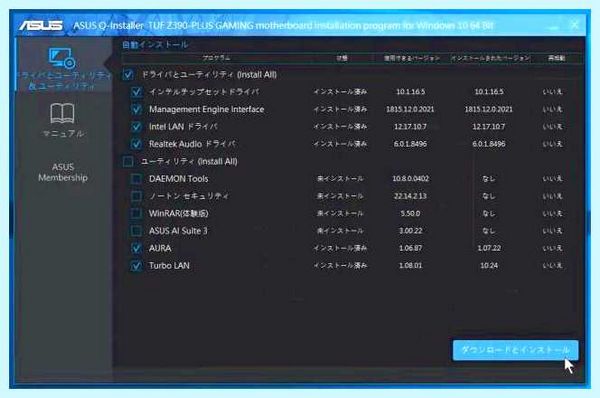Click the Intel LAN ドライバ row label

[183, 127]
